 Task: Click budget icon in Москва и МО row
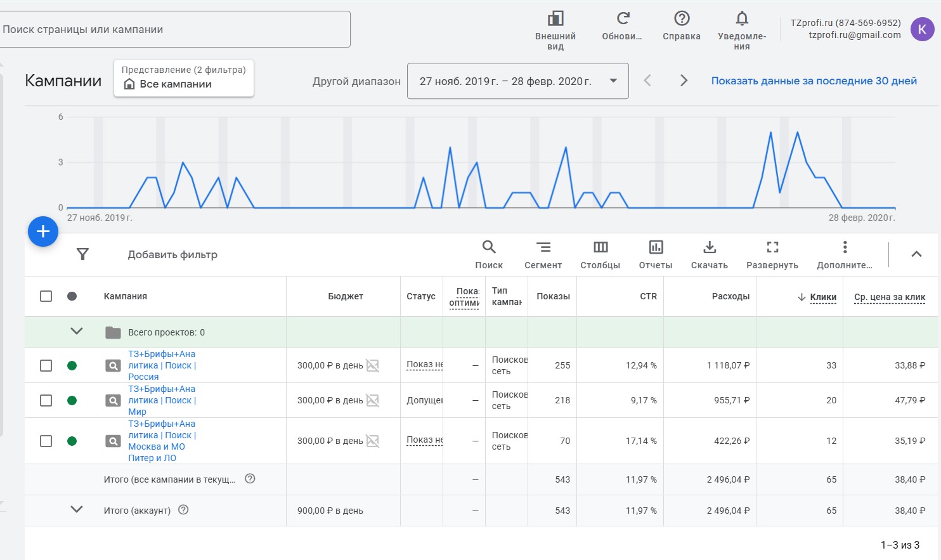pyautogui.click(x=373, y=441)
